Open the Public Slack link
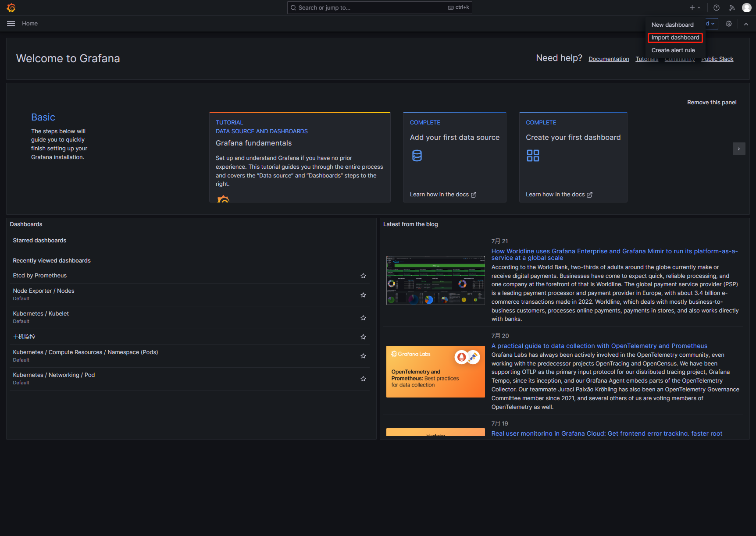 717,59
